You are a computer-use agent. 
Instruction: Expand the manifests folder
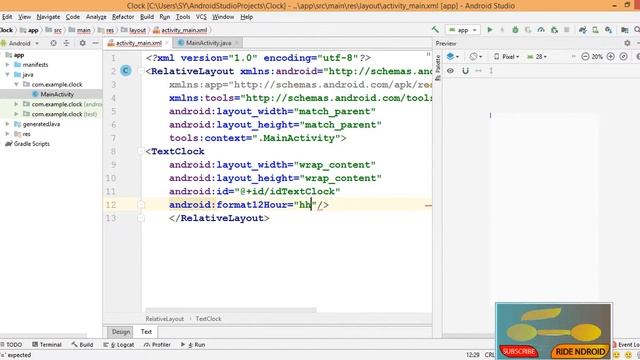coord(7,64)
